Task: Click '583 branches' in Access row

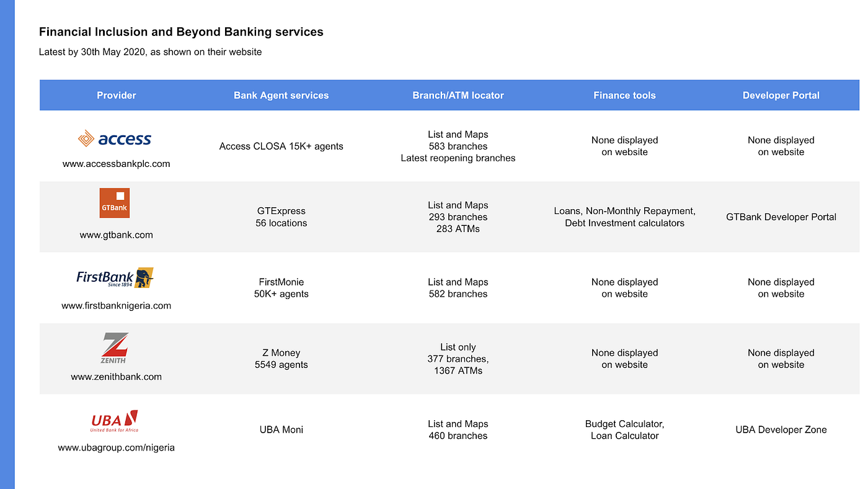Action: point(458,146)
